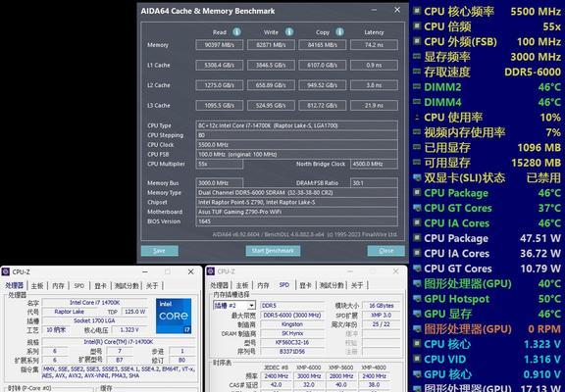The height and width of the screenshot is (392, 565).
Task: Select 关于 tab in right CPU-Z
Action: (x=357, y=285)
